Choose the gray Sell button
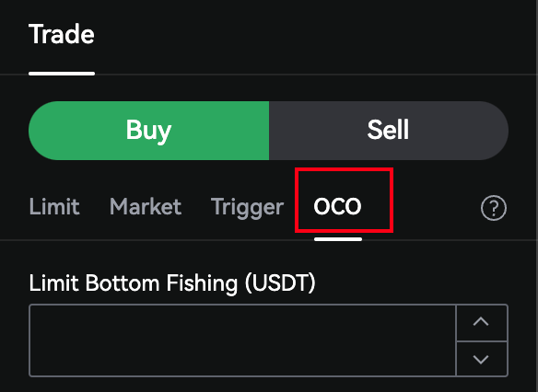The image size is (538, 392). pos(389,131)
